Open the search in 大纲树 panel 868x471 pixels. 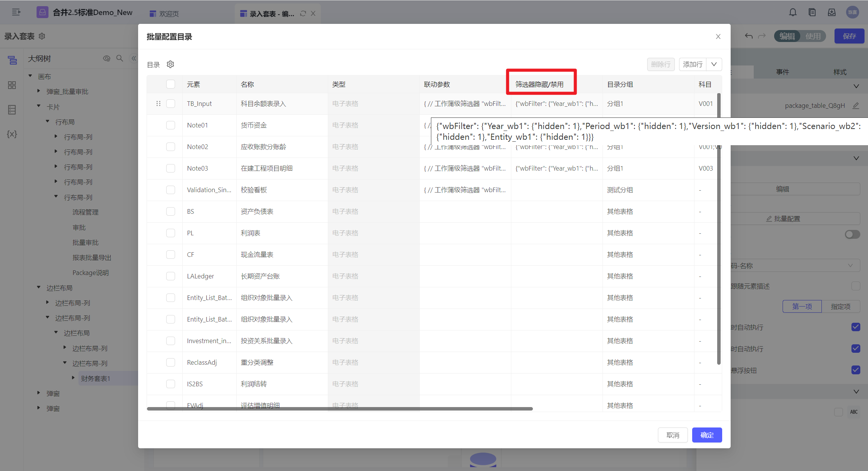120,58
